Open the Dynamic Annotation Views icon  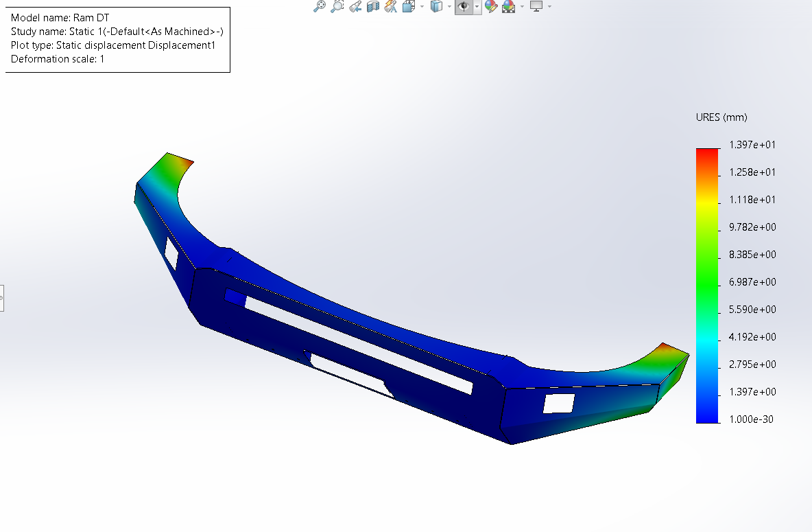pos(391,6)
